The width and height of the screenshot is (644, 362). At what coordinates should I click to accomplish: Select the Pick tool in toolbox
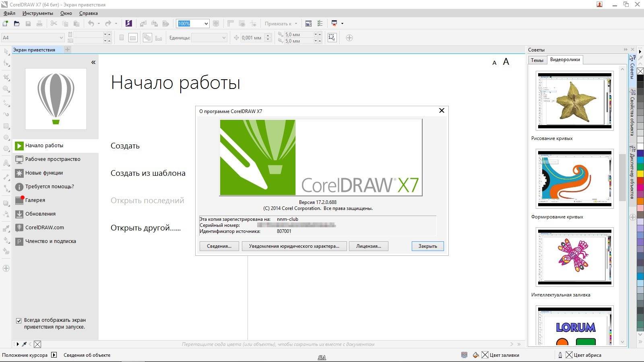point(6,52)
